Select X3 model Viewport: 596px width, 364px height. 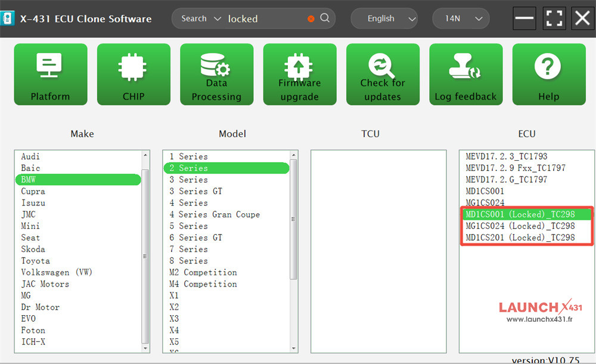[226, 319]
